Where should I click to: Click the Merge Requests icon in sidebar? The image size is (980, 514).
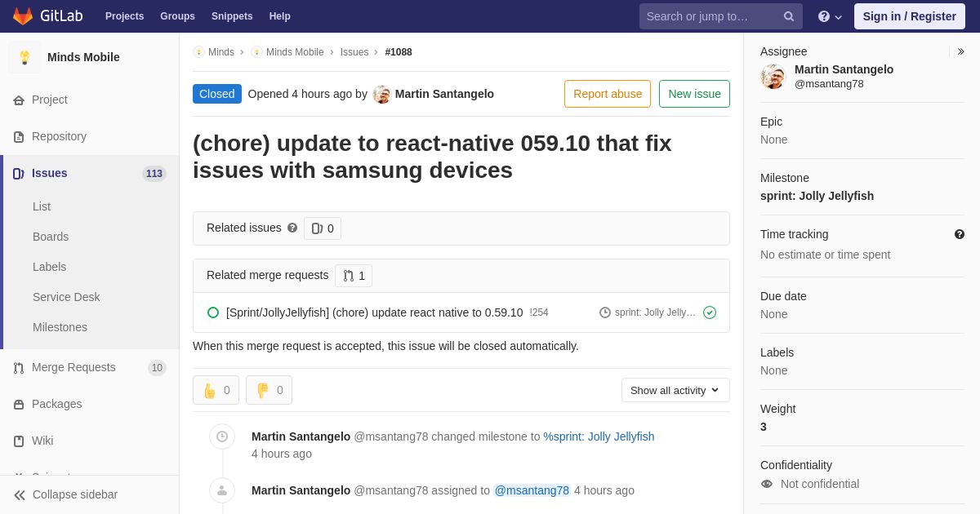[x=19, y=368]
